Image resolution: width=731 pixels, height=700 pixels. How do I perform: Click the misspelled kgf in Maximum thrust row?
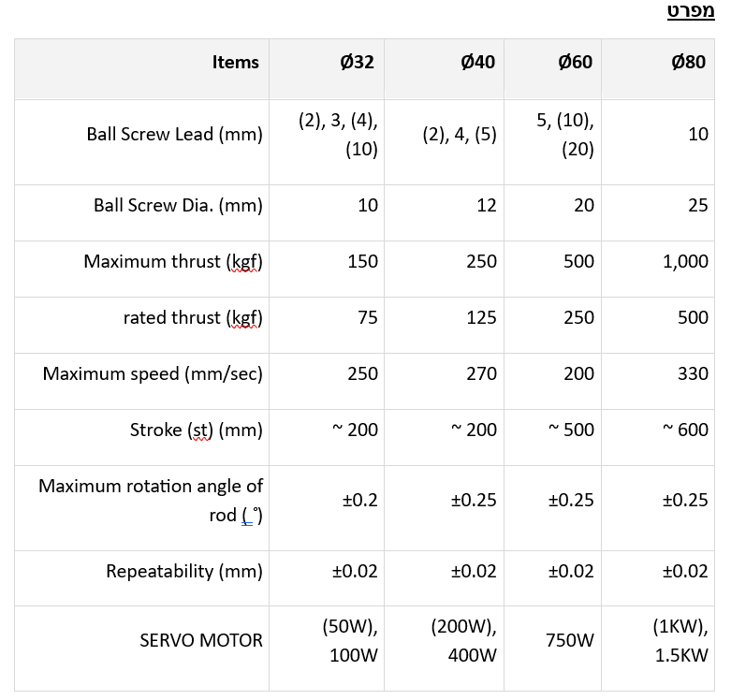click(243, 262)
